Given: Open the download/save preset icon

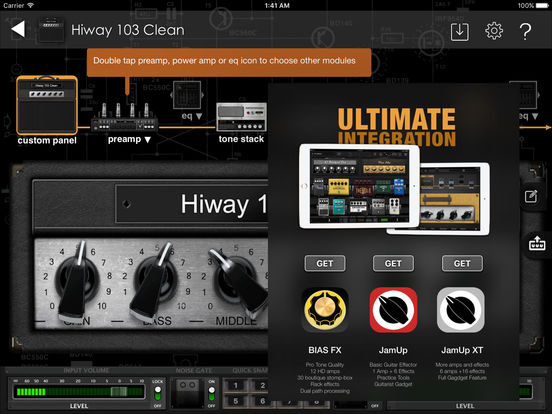Looking at the screenshot, I should coord(459,32).
